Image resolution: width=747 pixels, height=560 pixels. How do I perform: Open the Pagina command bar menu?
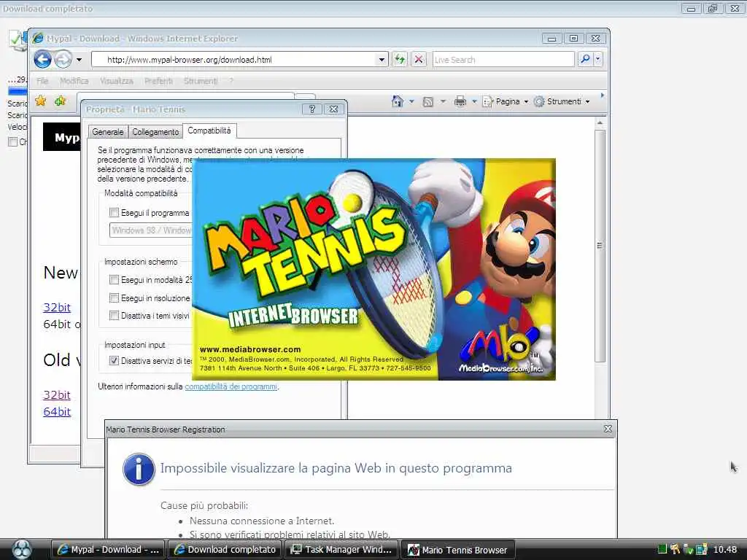coord(506,101)
